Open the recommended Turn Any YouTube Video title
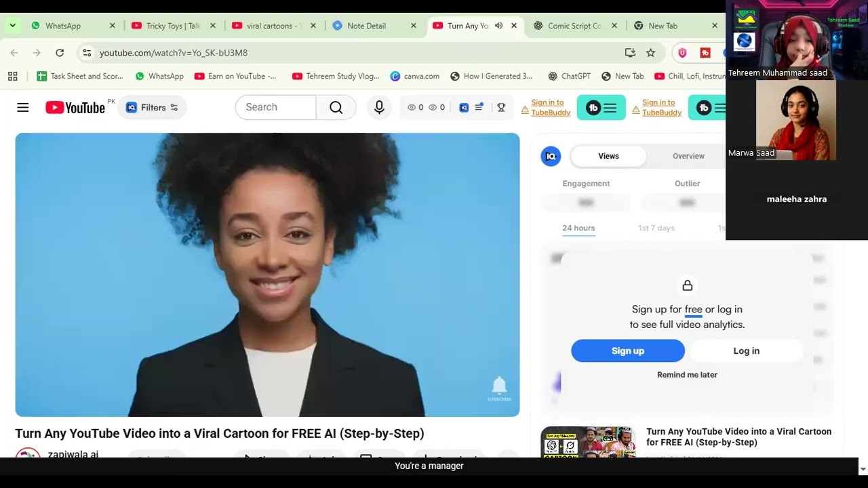The height and width of the screenshot is (488, 868). (738, 436)
